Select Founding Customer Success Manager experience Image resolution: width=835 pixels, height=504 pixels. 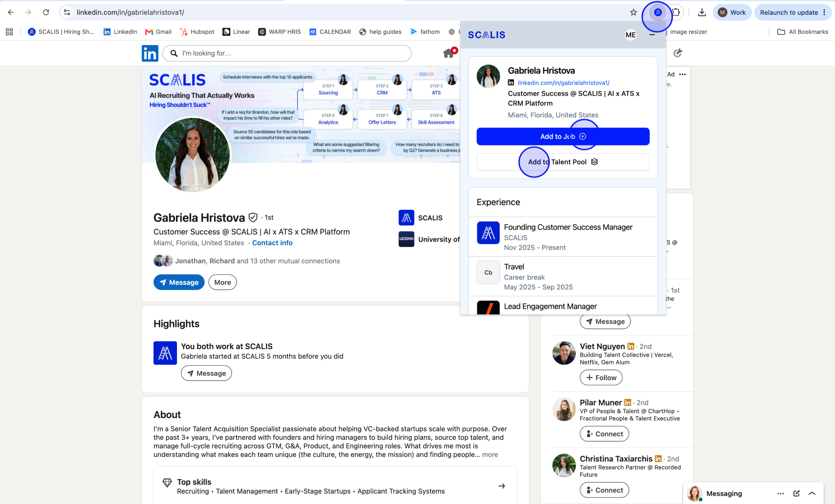563,237
